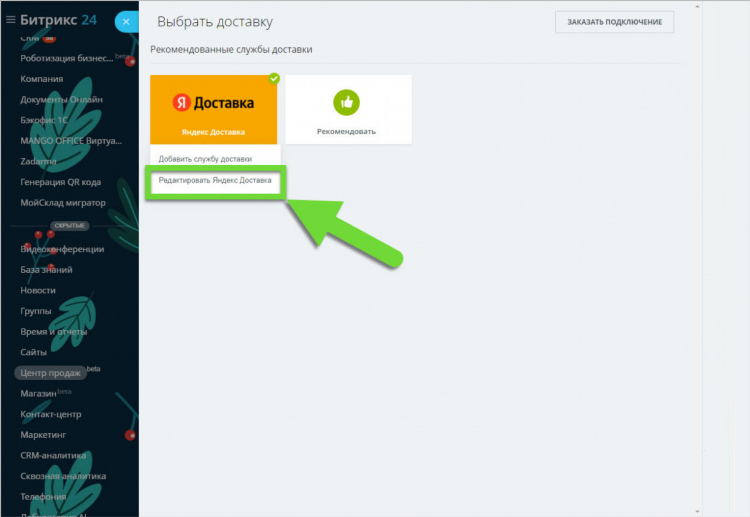Open Компания in the sidebar

click(42, 79)
